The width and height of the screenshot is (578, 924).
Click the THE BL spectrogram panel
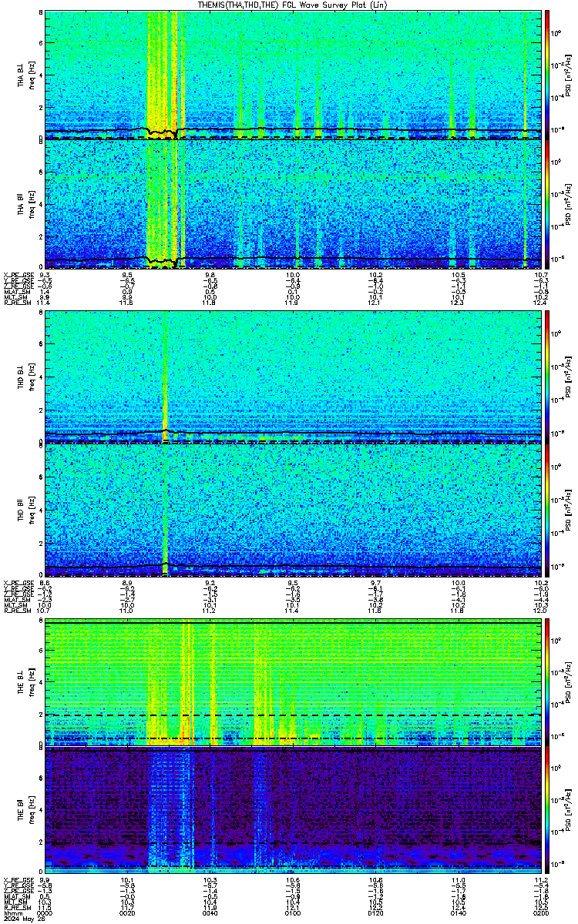293,681
